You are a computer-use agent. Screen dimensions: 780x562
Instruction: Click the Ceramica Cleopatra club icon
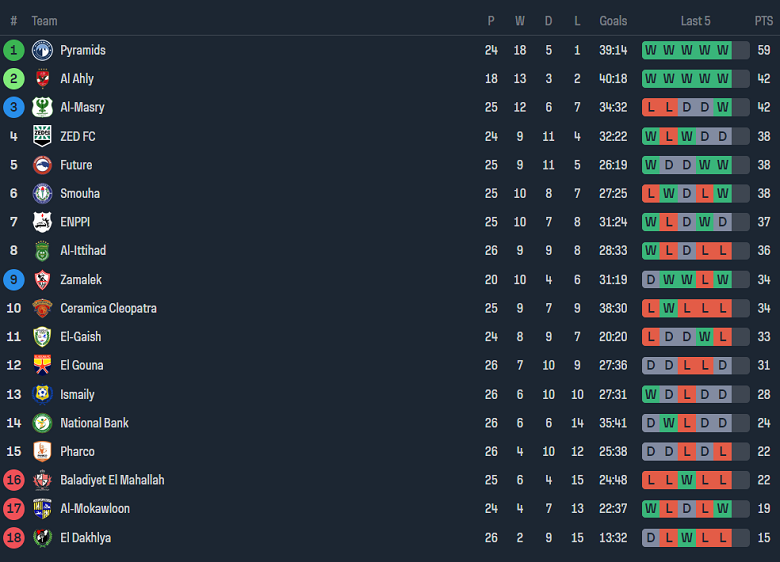click(x=42, y=308)
